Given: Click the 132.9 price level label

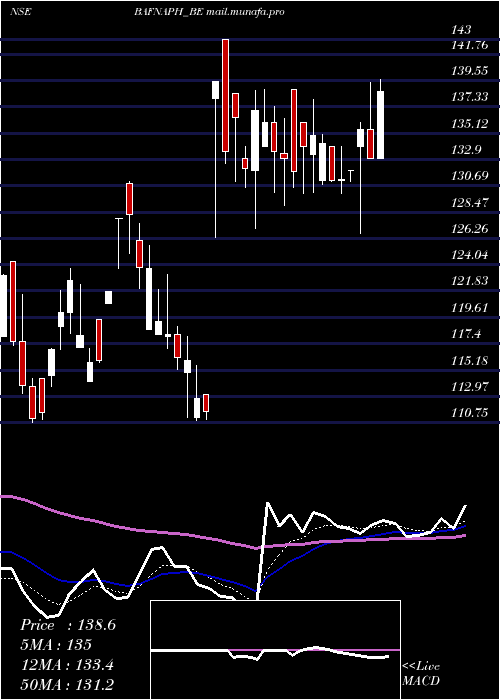Looking at the screenshot, I should (467, 150).
